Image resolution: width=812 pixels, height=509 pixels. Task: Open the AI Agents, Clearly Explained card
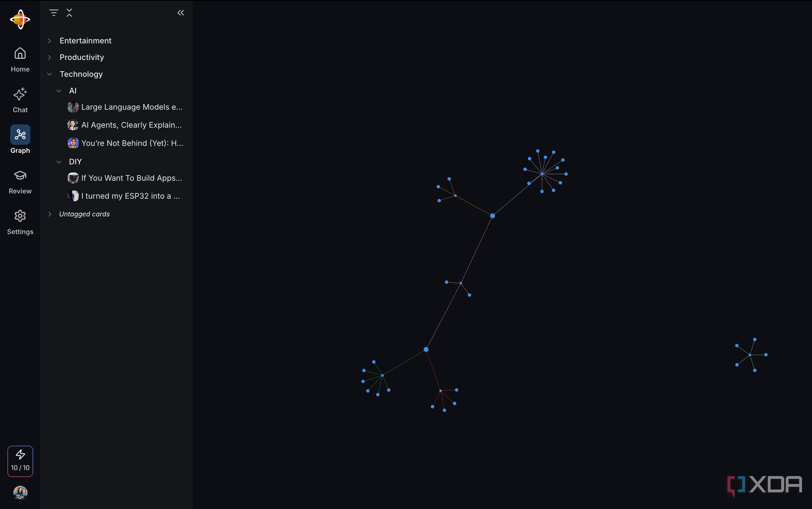(x=131, y=125)
